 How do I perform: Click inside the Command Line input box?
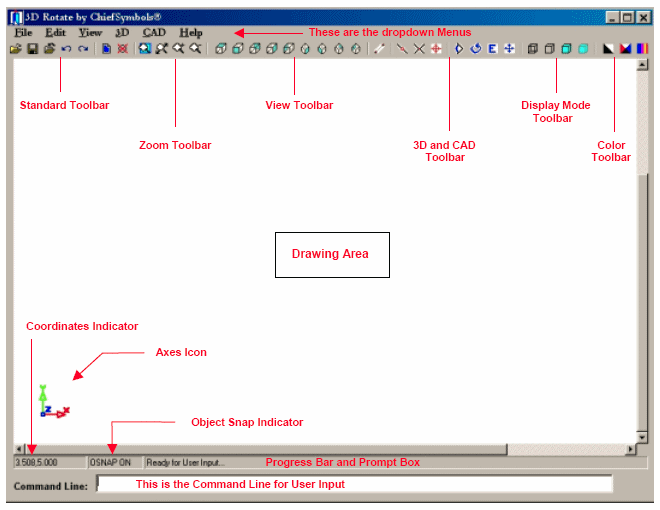(x=354, y=484)
